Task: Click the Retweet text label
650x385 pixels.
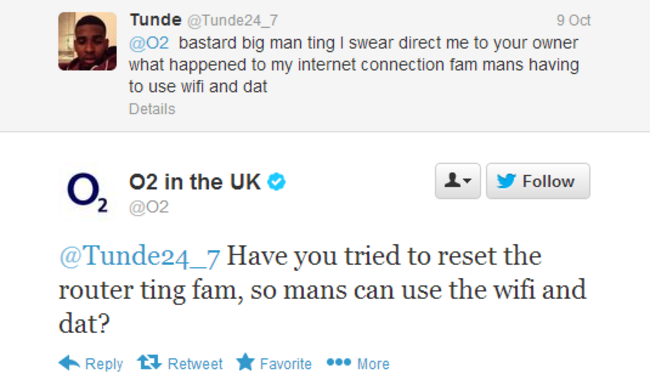Action: (195, 364)
